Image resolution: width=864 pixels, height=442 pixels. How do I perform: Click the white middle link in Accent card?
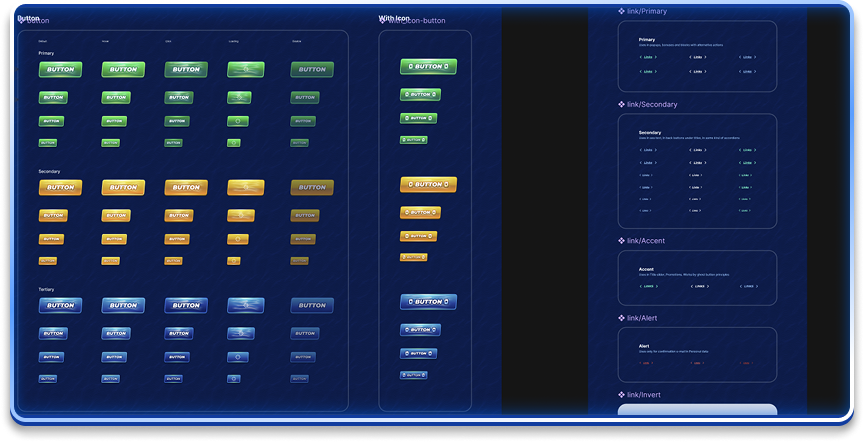699,286
